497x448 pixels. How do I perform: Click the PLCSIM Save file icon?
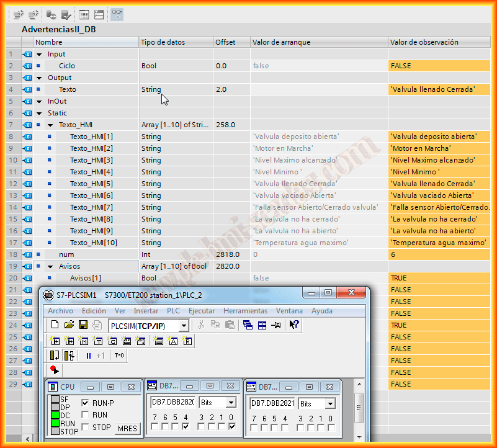pyautogui.click(x=83, y=325)
